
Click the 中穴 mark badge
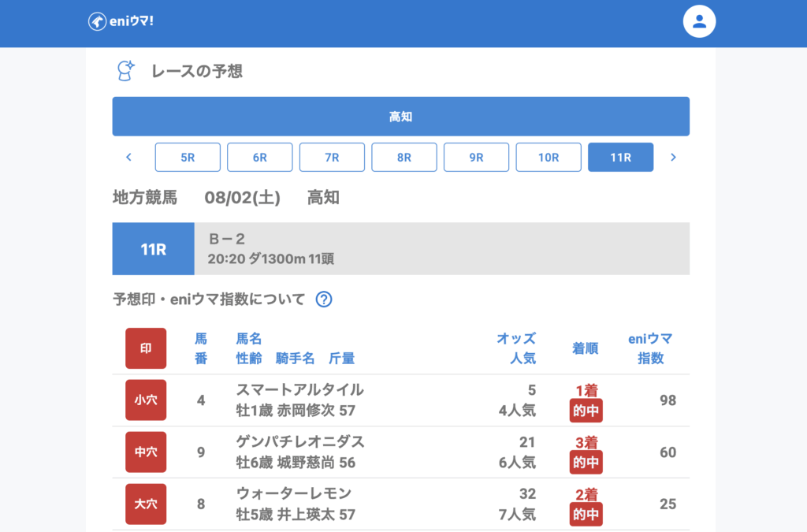(x=146, y=452)
